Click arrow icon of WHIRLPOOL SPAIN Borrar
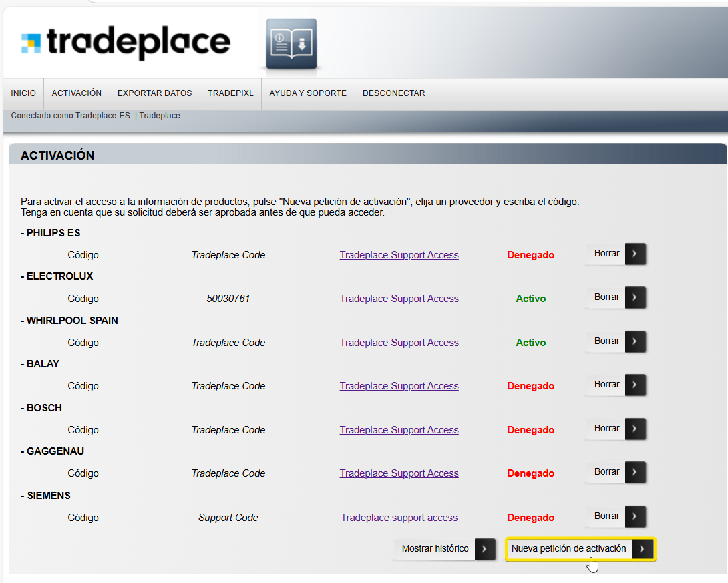The image size is (728, 583). (635, 341)
